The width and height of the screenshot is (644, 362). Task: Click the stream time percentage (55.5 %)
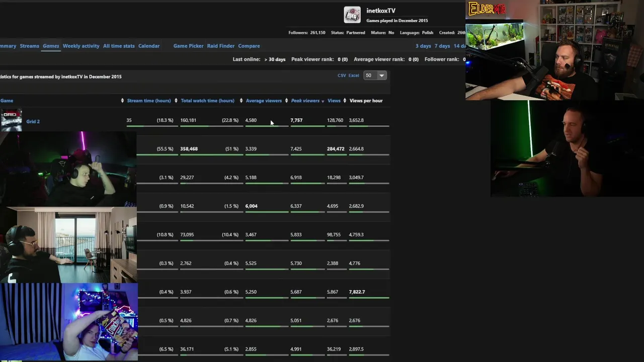pos(165,149)
